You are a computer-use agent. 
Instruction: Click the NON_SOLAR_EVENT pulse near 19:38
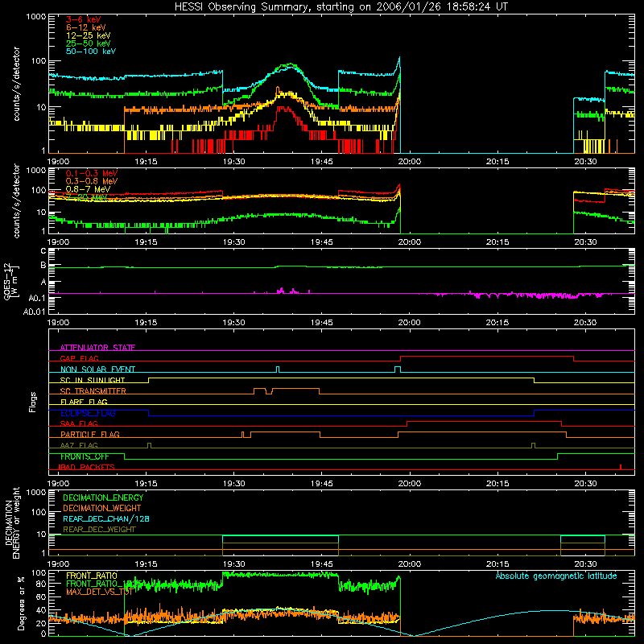278,369
